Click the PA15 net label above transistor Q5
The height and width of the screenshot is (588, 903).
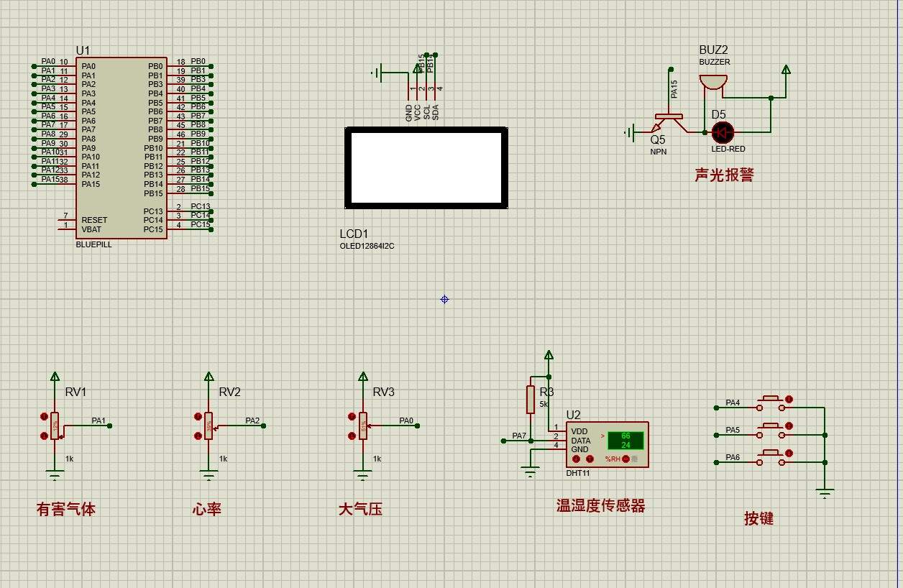(674, 89)
